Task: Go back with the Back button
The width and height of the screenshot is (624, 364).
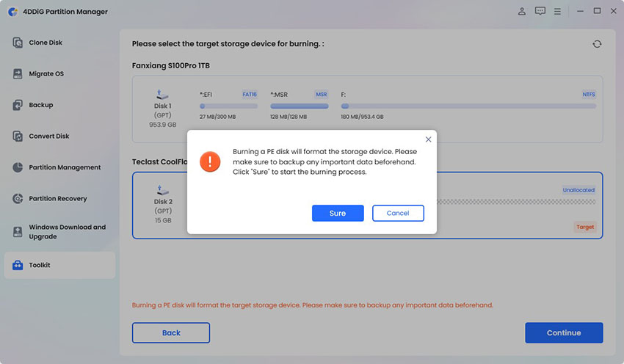Action: coord(171,332)
